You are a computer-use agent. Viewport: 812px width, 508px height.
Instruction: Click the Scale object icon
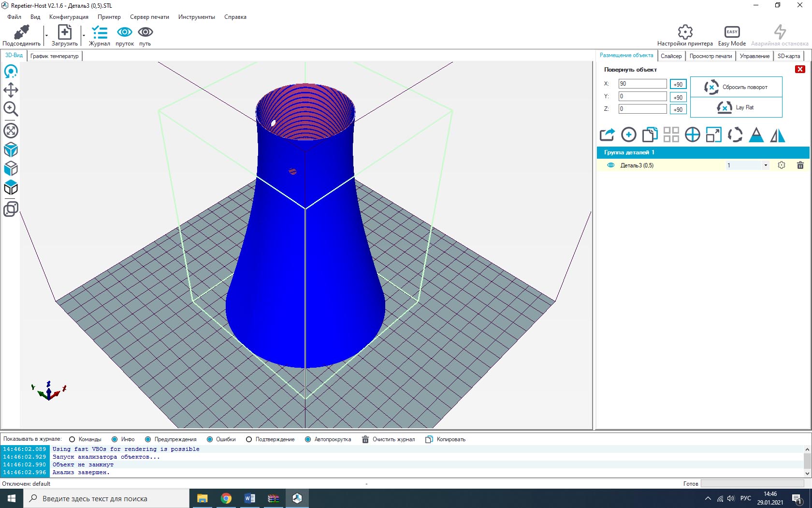click(713, 135)
